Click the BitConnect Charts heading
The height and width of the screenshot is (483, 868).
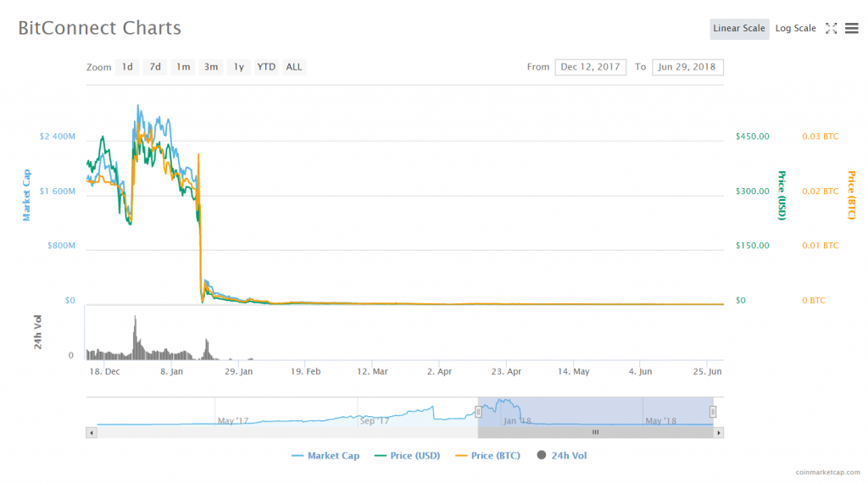click(x=100, y=28)
